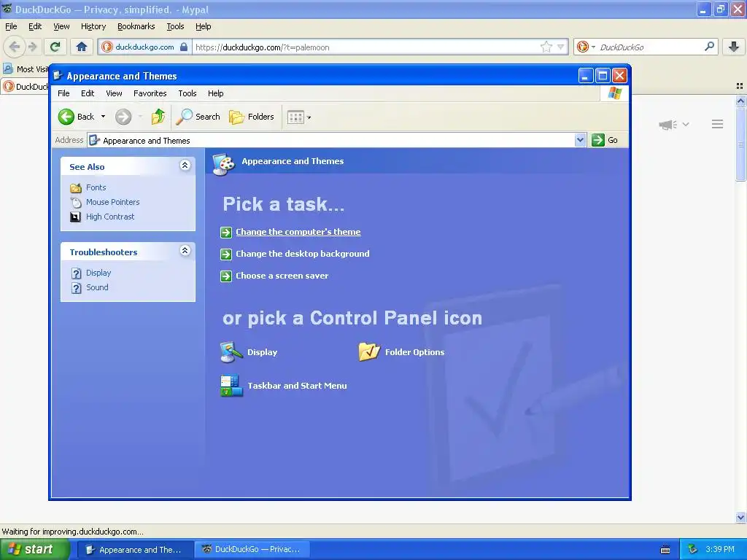This screenshot has width=747, height=560.
Task: Open File menu in Appearance and Themes
Action: point(64,93)
